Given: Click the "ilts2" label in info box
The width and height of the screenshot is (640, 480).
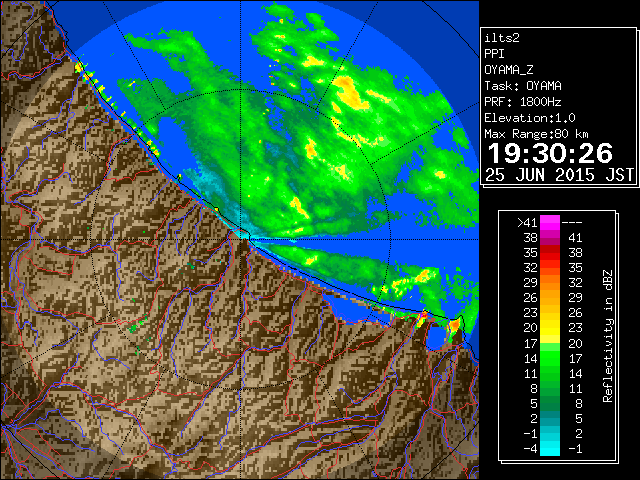Looking at the screenshot, I should point(502,38).
